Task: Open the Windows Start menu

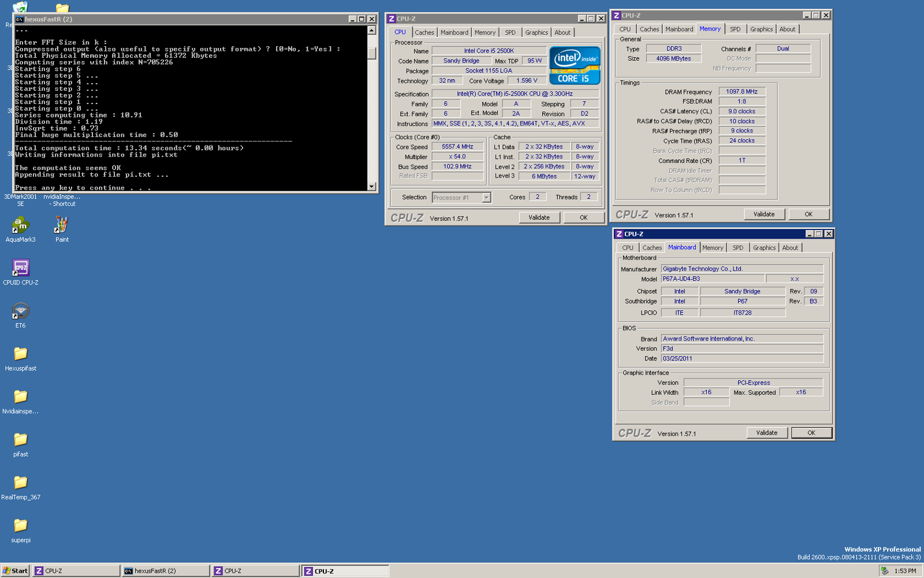Action: tap(15, 570)
